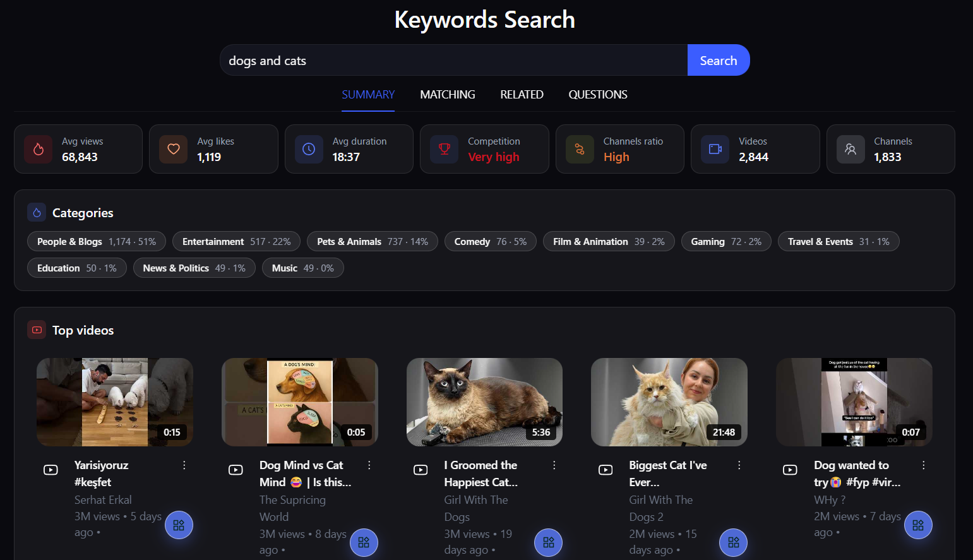The width and height of the screenshot is (973, 560).
Task: Open the Biggest Cat I've Ever title
Action: pos(668,474)
